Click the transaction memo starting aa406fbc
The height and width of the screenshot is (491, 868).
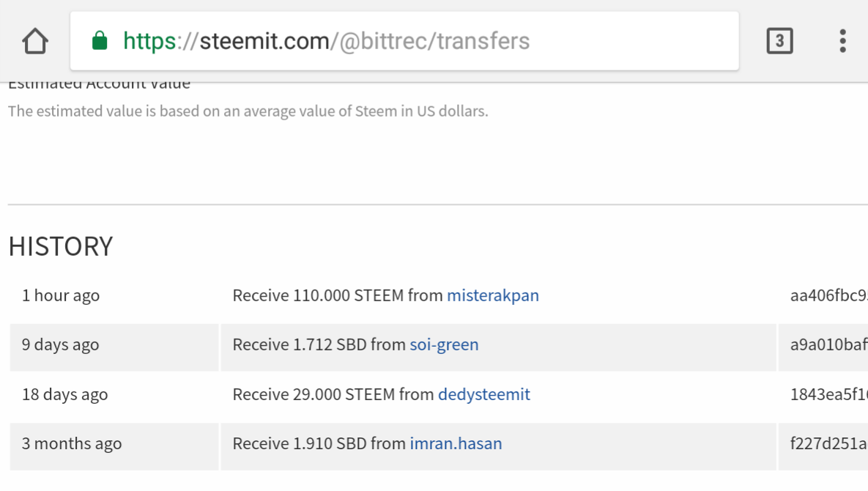click(x=828, y=295)
